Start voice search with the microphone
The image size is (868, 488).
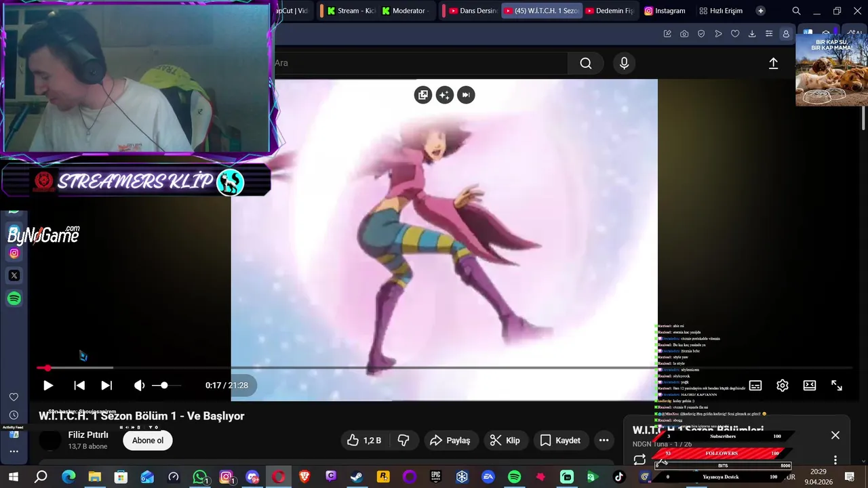click(x=625, y=63)
